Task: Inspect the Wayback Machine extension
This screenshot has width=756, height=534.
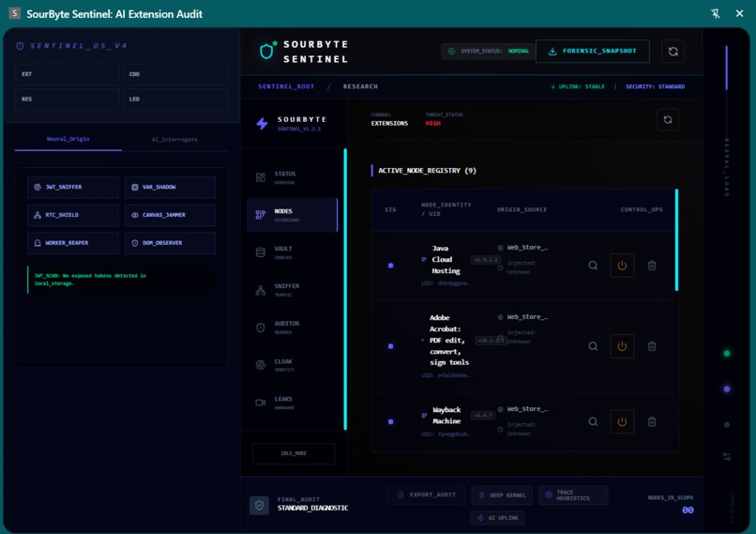Action: click(593, 422)
